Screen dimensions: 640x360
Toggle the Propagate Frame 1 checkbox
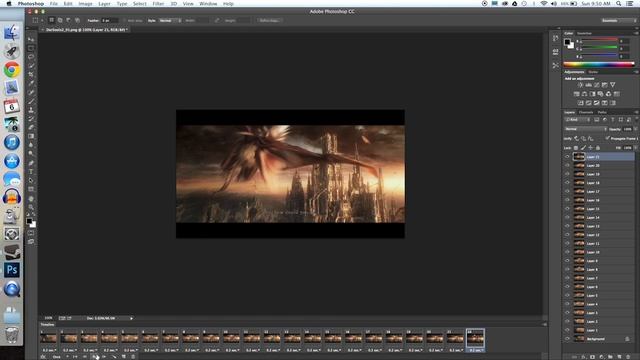(608, 138)
